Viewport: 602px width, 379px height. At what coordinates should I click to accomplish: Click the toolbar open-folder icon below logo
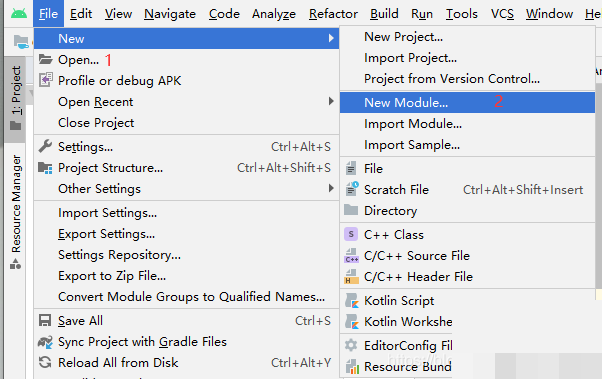click(x=21, y=41)
